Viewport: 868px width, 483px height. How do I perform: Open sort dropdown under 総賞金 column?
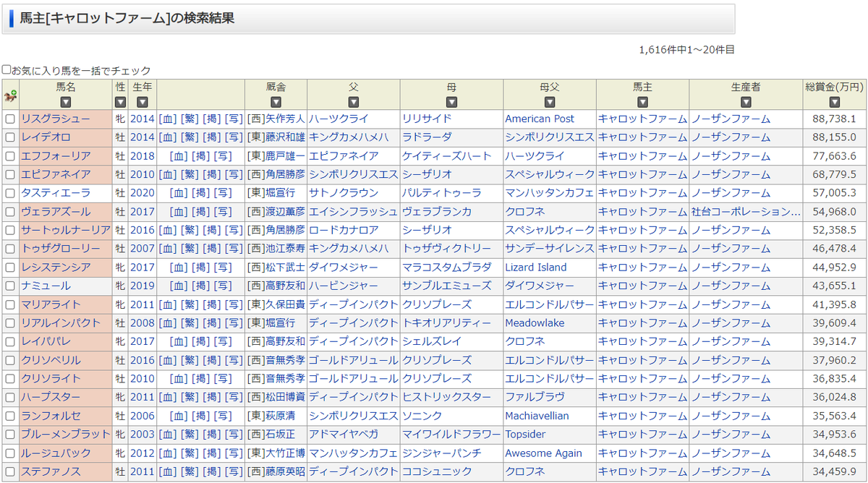835,102
